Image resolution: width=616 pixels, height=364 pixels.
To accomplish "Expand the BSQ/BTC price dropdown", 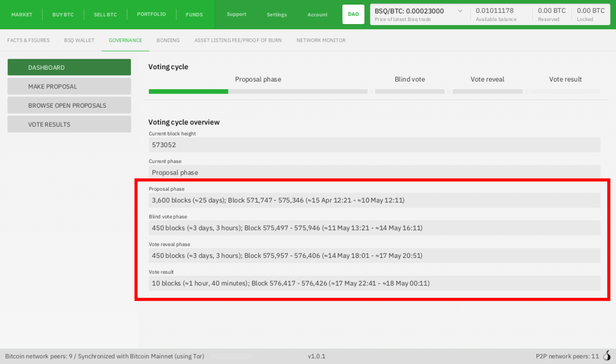I will 460,11.
